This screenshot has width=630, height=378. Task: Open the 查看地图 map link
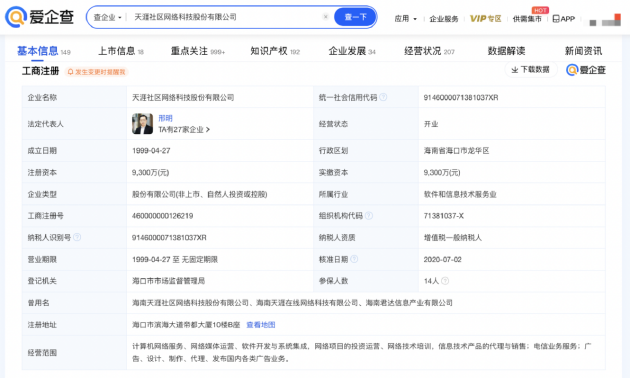(x=261, y=325)
